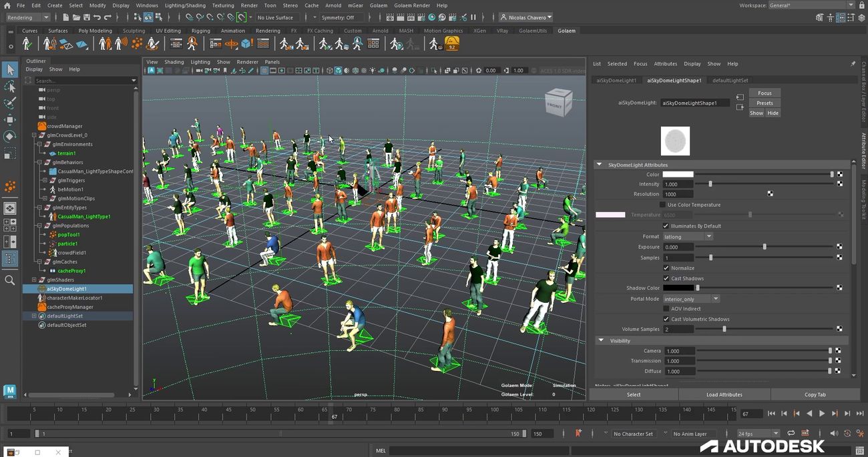Click the Golaem population tool shelf icon with orange dots
The width and height of the screenshot is (868, 457).
(x=137, y=44)
